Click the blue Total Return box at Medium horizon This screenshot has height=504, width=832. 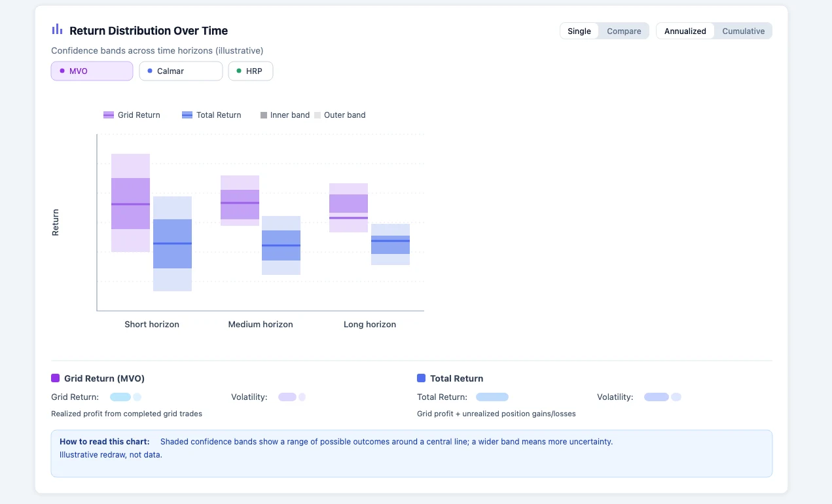(281, 245)
